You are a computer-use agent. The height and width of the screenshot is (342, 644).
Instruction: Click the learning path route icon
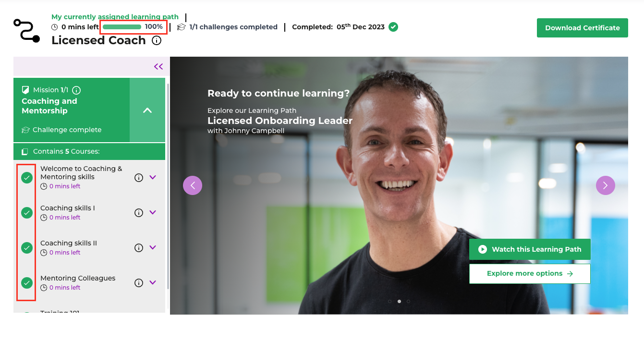26,31
